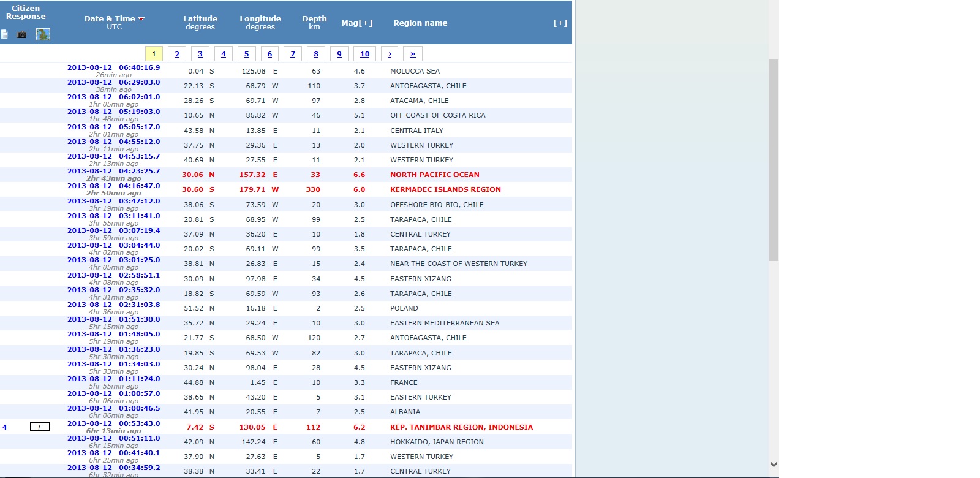Jump to last page with » button

pyautogui.click(x=413, y=54)
